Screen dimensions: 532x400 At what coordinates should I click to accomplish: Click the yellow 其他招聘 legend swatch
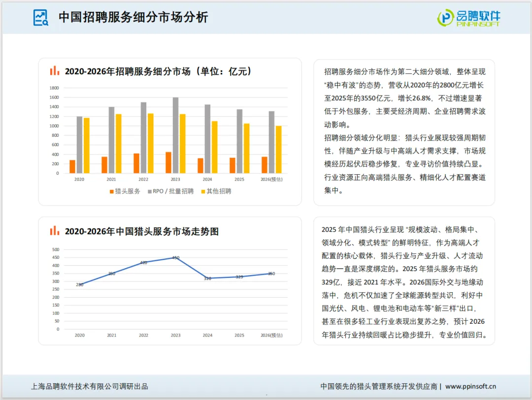(203, 192)
